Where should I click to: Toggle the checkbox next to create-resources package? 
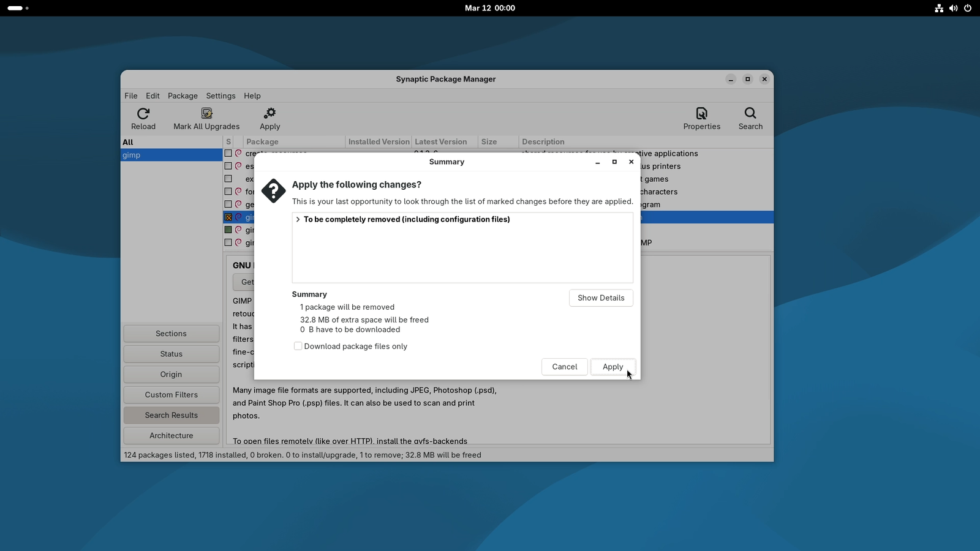(228, 153)
